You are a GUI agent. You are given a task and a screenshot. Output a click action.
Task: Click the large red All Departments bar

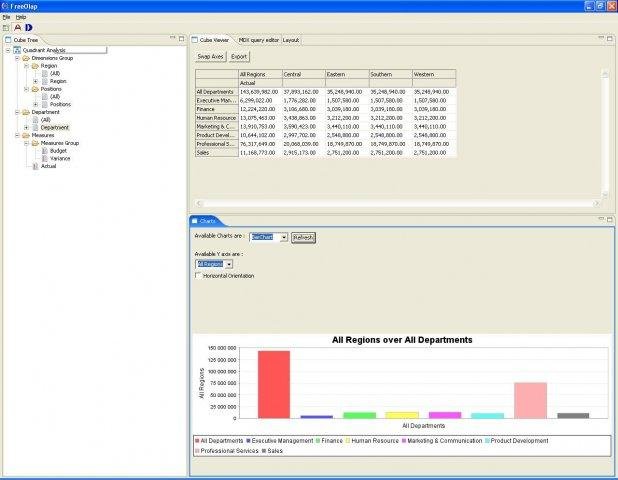click(x=274, y=384)
